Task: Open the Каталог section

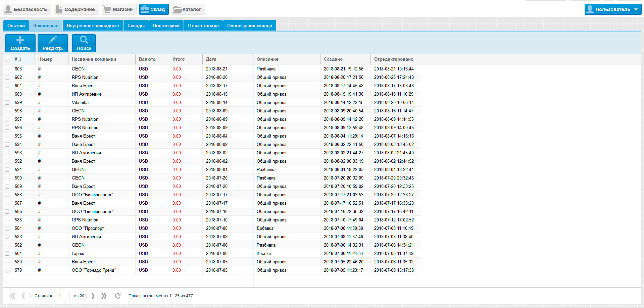Action: coord(188,9)
